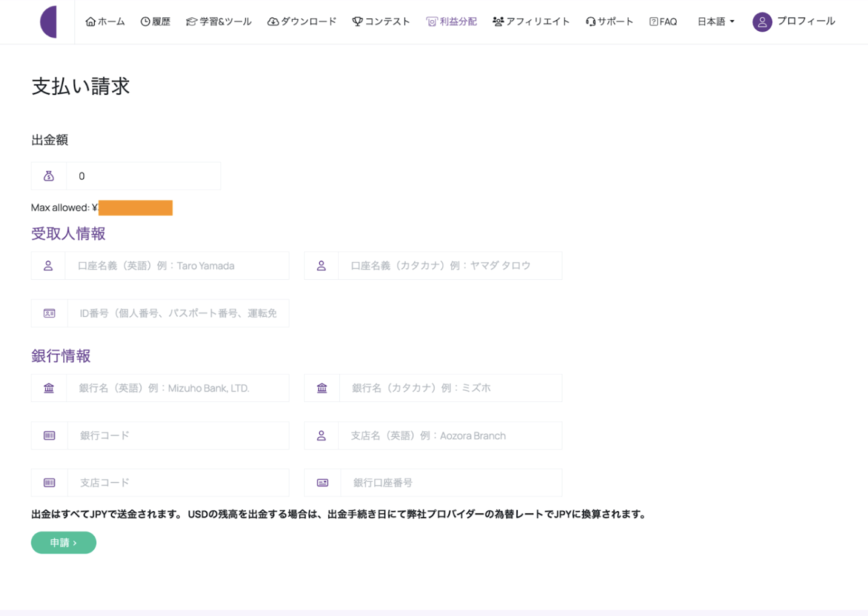Click the bank building icon for English bank name
Image resolution: width=868 pixels, height=616 pixels.
pos(49,388)
